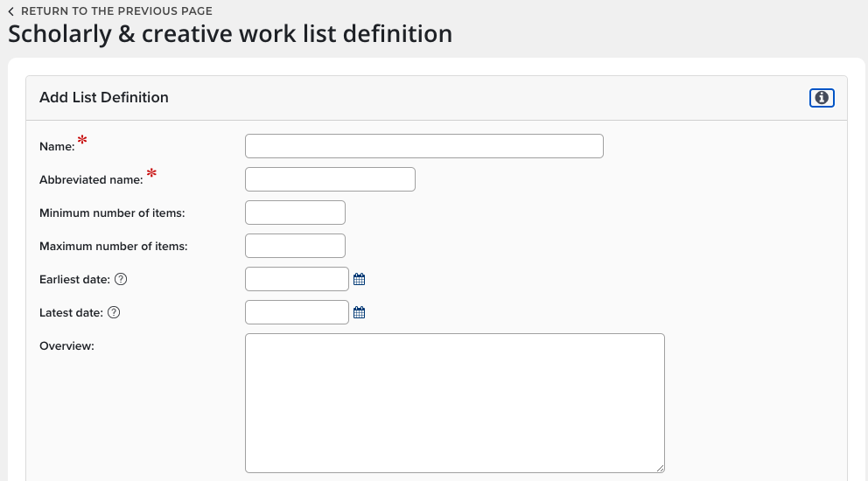The image size is (868, 481).
Task: Click the back chevron beside Return link
Action: (x=11, y=11)
